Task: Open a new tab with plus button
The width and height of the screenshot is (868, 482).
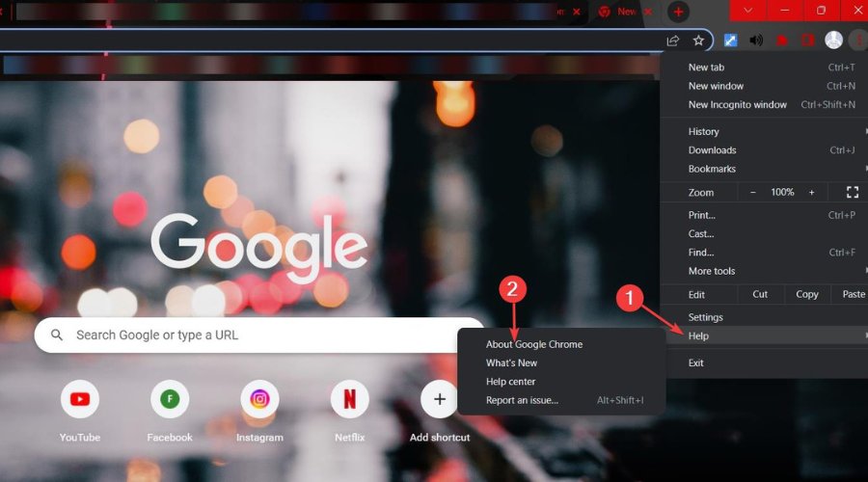Action: [678, 12]
